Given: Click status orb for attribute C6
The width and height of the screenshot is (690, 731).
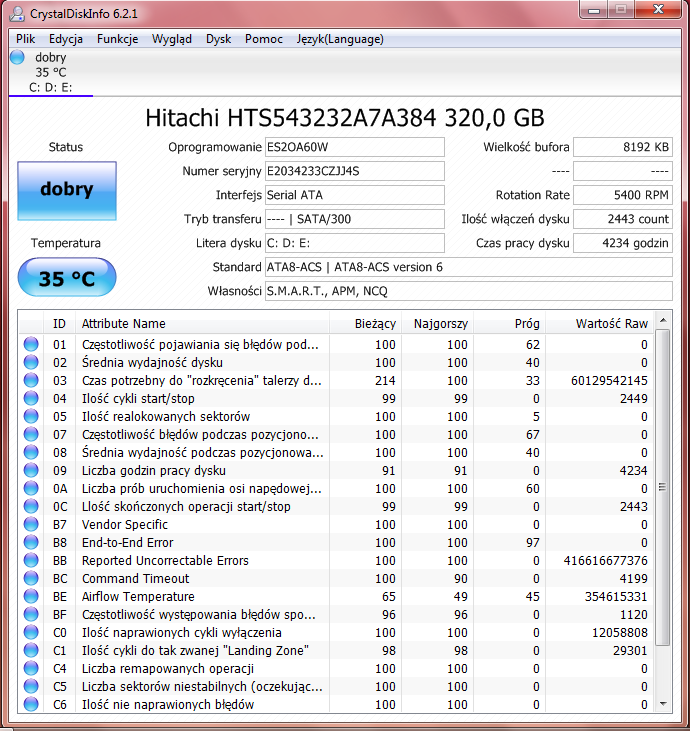Looking at the screenshot, I should [31, 704].
